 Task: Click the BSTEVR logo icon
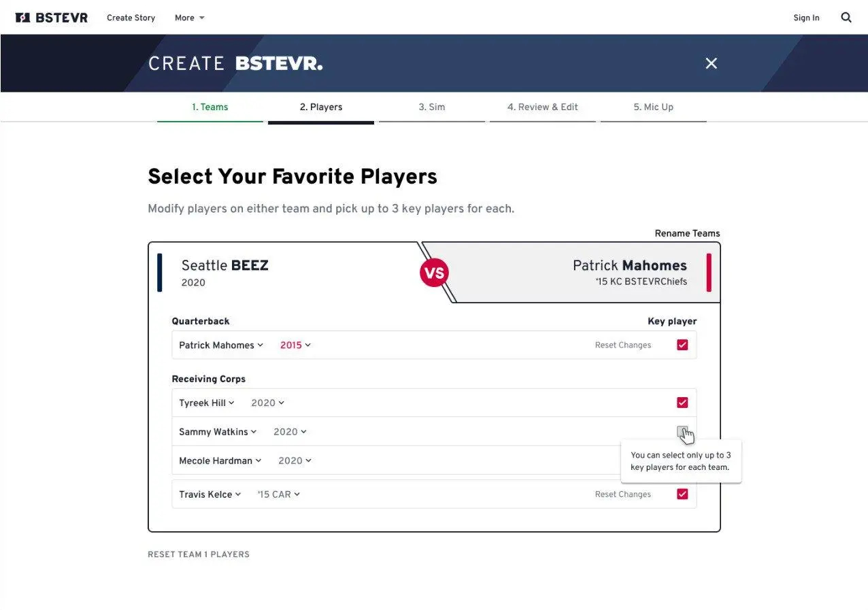(x=22, y=18)
